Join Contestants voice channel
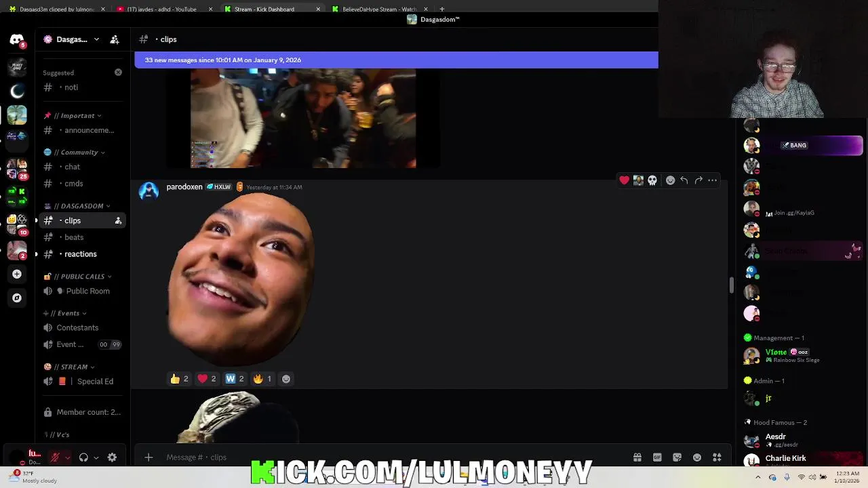Image resolution: width=868 pixels, height=488 pixels. point(83,327)
